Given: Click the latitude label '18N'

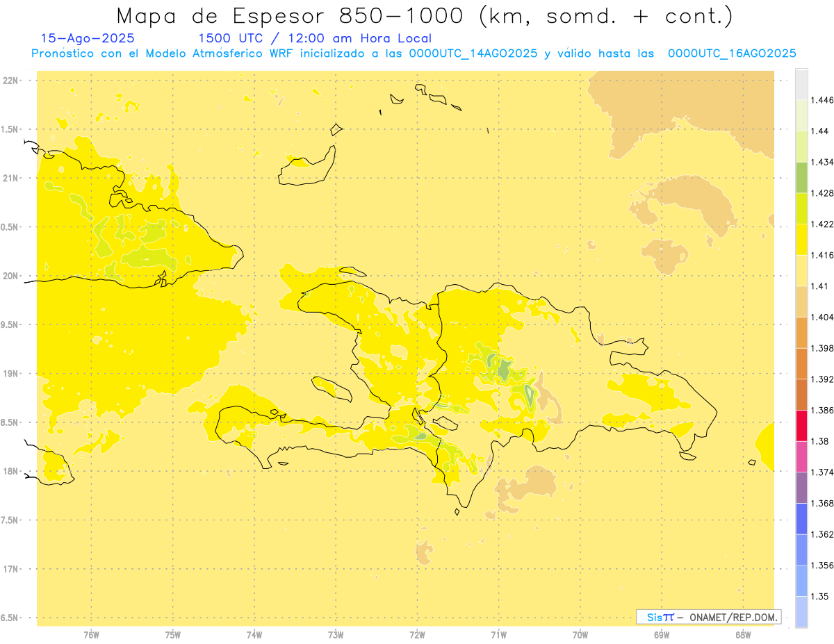Looking at the screenshot, I should click(x=10, y=472).
